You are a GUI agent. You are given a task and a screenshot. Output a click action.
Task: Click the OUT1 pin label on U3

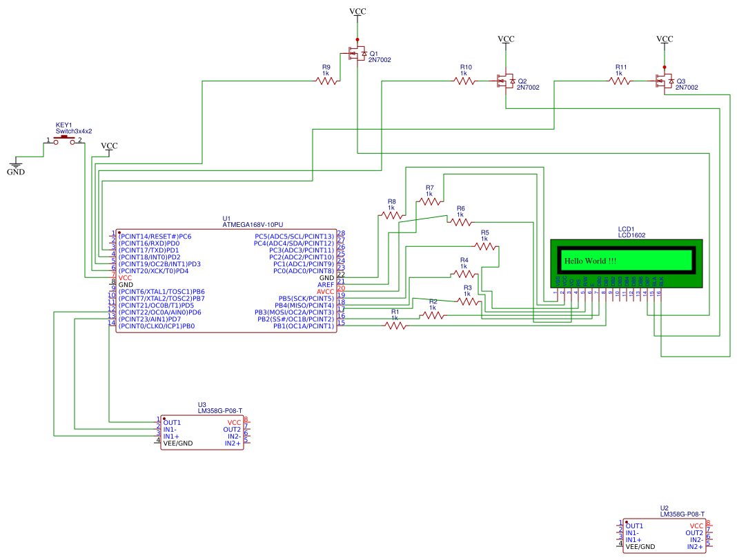[172, 422]
